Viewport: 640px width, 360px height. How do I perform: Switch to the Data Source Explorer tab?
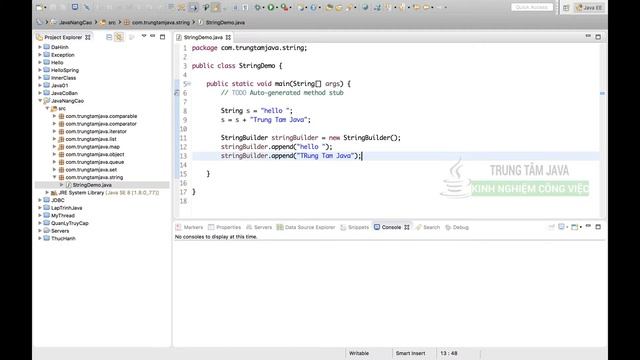(x=306, y=227)
